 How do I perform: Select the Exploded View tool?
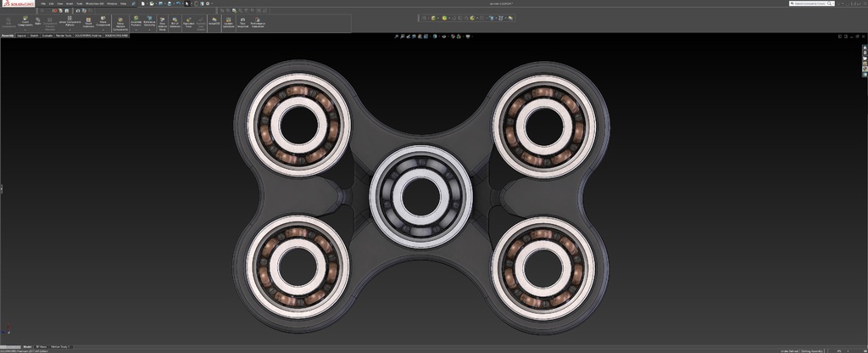188,22
